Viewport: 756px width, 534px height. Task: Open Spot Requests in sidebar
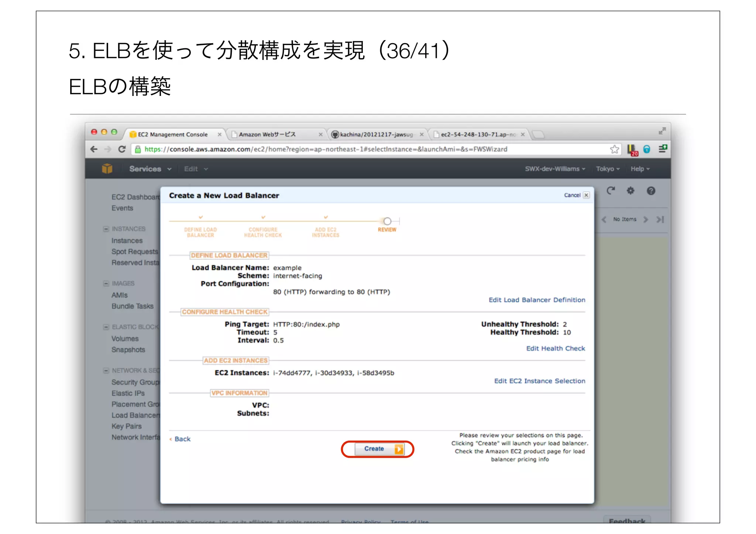coord(135,252)
